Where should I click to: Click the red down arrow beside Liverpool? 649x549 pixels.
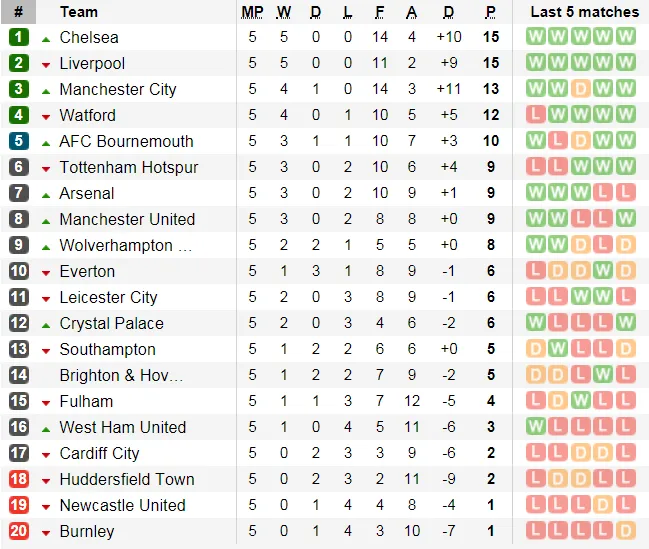[46, 64]
